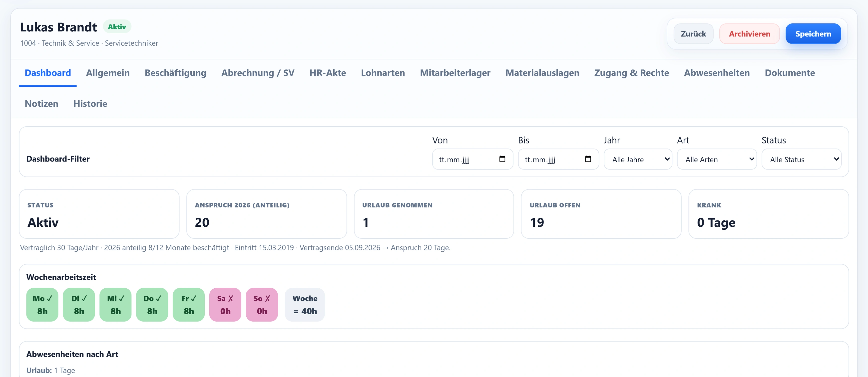Click the '1004 · Technik & Service · Servicetechniker' subtitle
Screen dimensions: 868x377
click(89, 43)
